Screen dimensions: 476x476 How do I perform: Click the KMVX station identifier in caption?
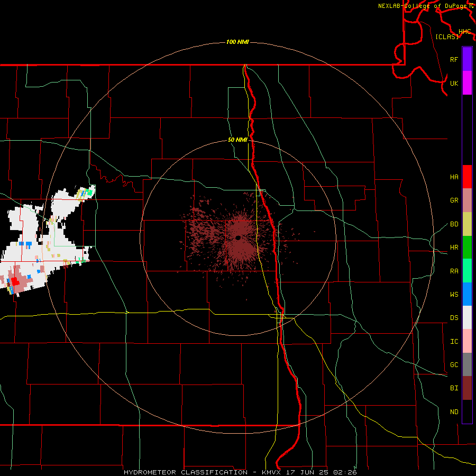pos(271,472)
